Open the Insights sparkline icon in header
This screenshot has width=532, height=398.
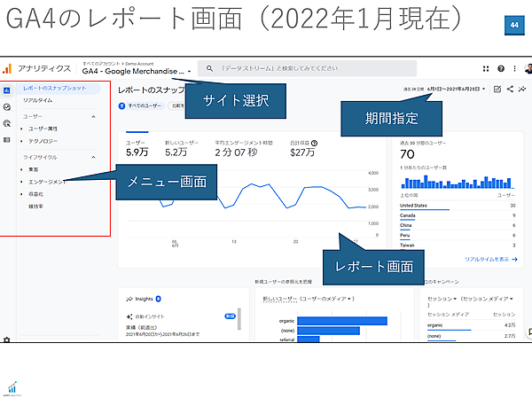pos(523,90)
